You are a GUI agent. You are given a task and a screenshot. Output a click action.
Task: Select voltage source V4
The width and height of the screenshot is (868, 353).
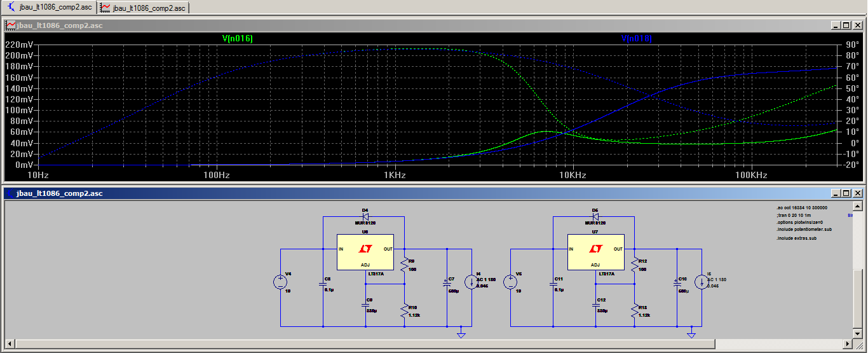280,282
